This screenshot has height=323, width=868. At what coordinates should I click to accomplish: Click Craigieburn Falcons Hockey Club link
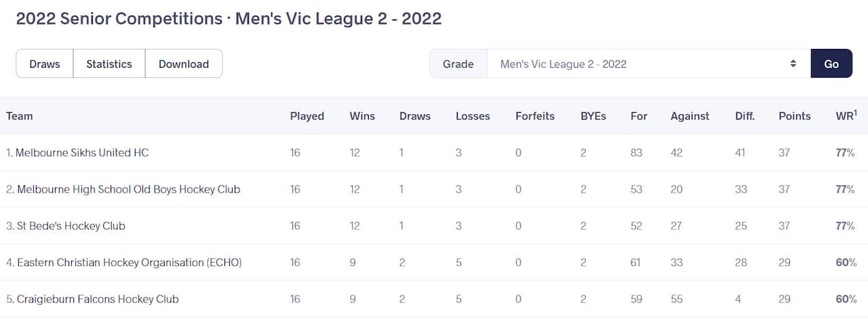(x=98, y=299)
